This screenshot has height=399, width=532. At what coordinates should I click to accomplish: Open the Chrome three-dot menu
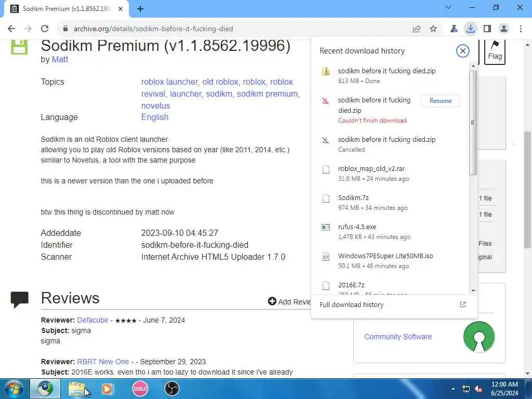point(521,29)
